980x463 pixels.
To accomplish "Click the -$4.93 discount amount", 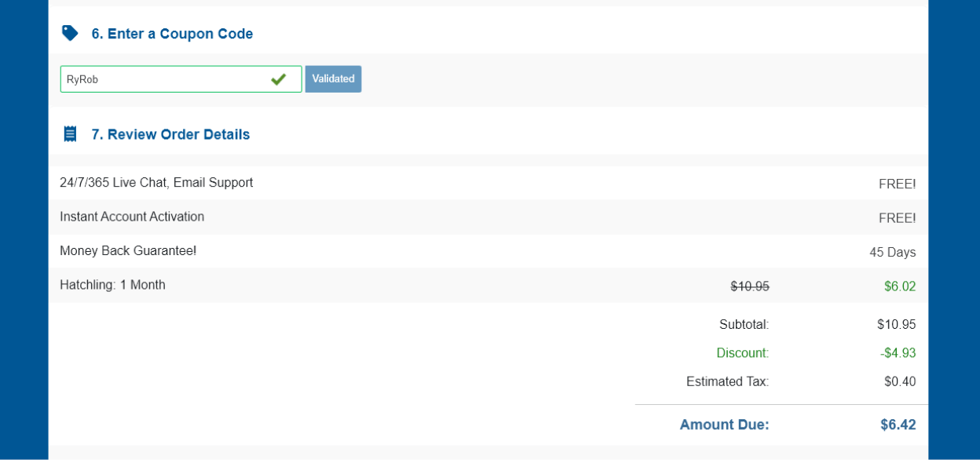I will [898, 353].
